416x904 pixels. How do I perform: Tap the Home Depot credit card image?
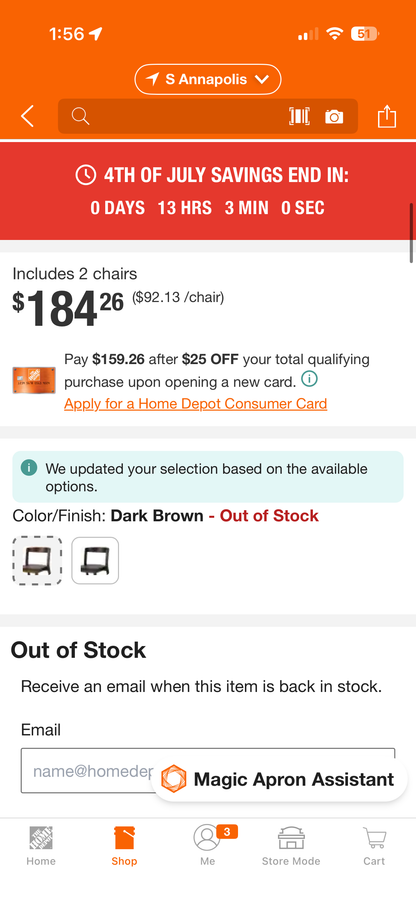34,381
